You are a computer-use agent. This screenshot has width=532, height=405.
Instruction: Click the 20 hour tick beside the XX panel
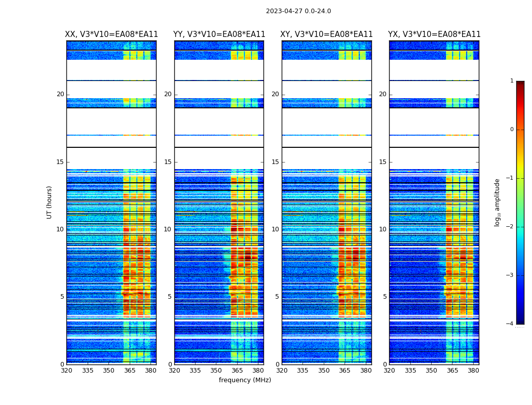coord(60,94)
